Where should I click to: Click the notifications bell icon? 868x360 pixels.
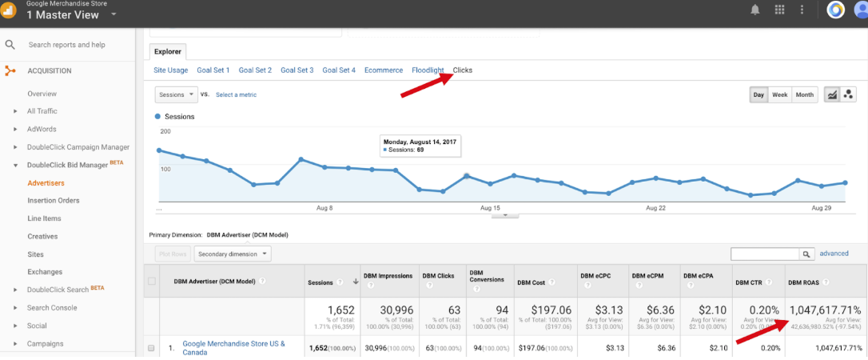coord(755,10)
